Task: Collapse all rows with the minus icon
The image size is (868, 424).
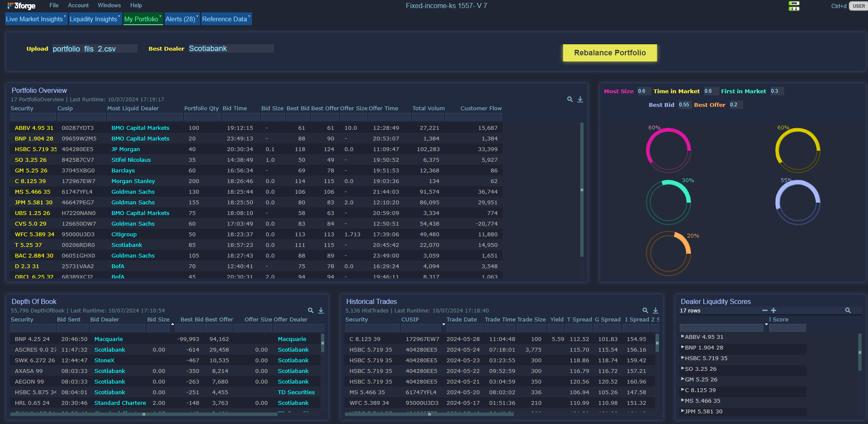Action: (x=765, y=310)
